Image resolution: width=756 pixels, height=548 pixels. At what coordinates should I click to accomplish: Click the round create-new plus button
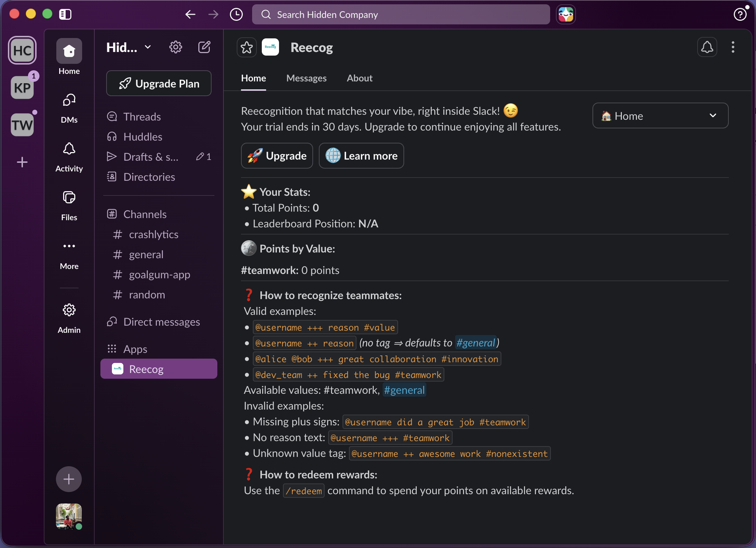pyautogui.click(x=69, y=479)
